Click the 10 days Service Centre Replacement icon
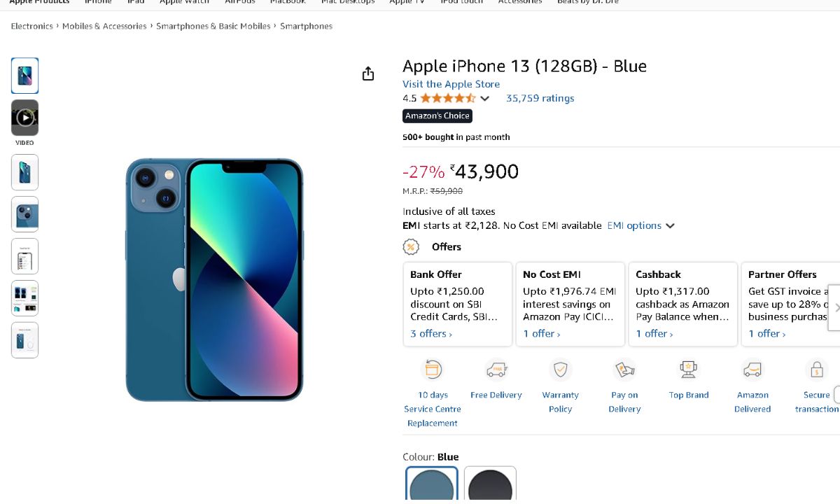The image size is (840, 504). (433, 370)
